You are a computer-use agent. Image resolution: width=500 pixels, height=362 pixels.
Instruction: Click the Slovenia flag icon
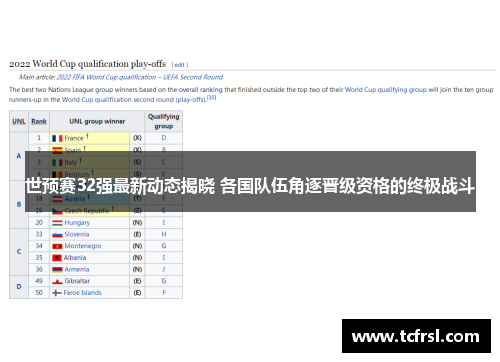[x=57, y=235]
